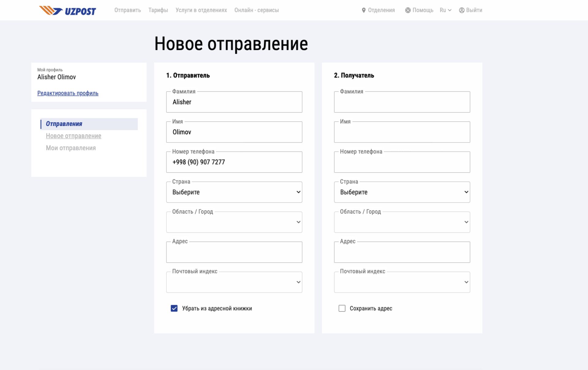Select Отправления sidebar section

[89, 124]
